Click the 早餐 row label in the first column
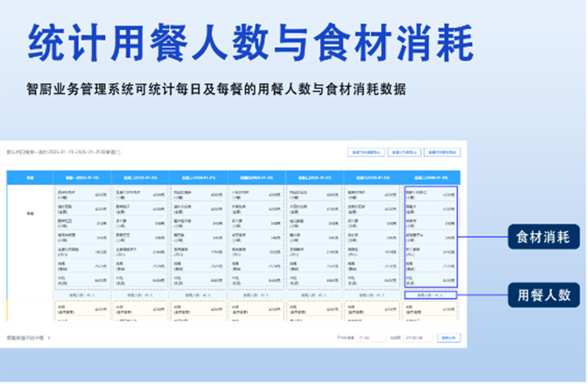The image size is (588, 384). [x=30, y=214]
